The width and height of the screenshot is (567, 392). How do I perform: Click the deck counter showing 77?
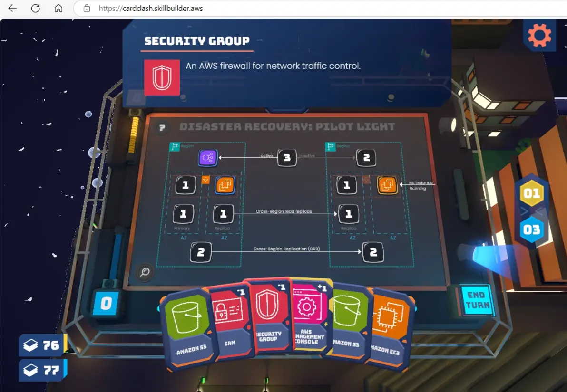43,370
